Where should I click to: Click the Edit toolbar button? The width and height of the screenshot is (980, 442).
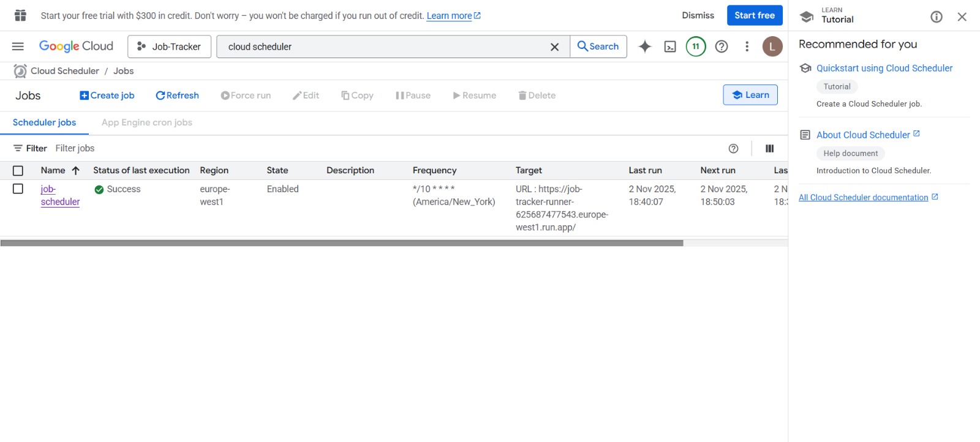pyautogui.click(x=306, y=96)
